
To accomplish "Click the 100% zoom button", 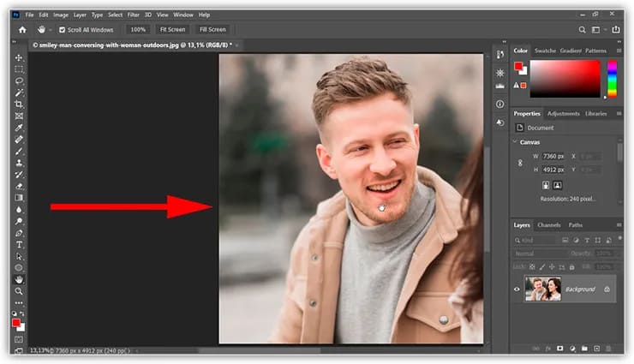I will point(138,30).
